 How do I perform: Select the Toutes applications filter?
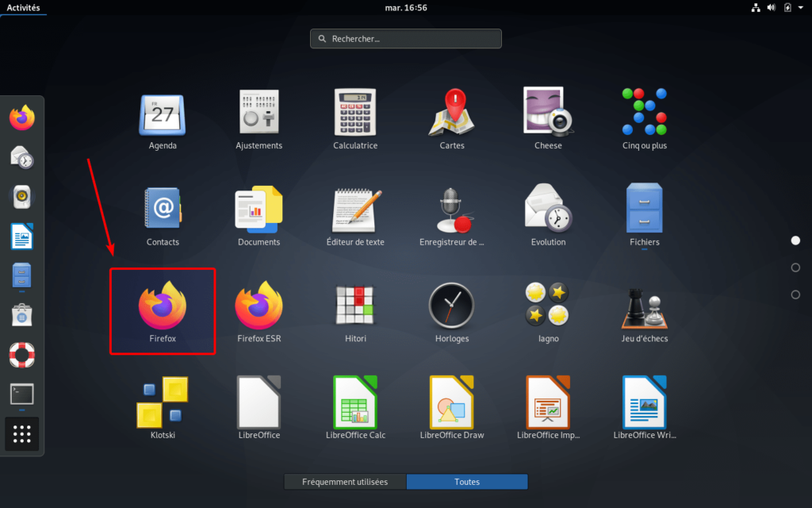coord(466,482)
